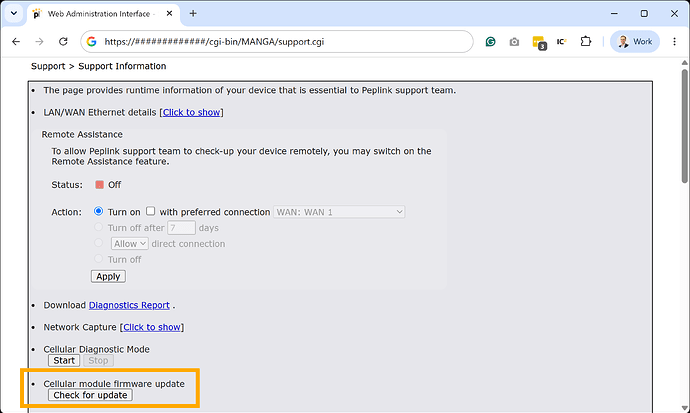
Task: Click the Google icon in address bar
Action: click(x=92, y=41)
